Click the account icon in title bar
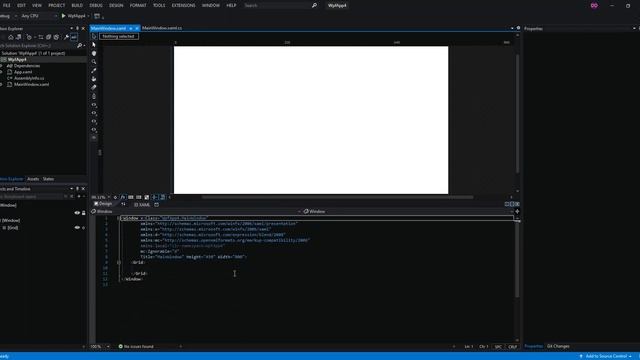Image resolution: width=640 pixels, height=360 pixels. coord(594,5)
